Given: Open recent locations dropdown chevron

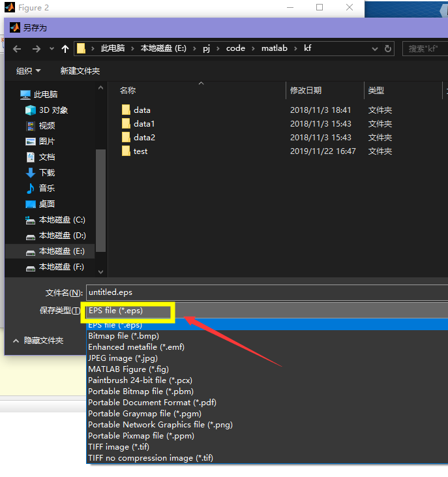Looking at the screenshot, I should (x=52, y=49).
